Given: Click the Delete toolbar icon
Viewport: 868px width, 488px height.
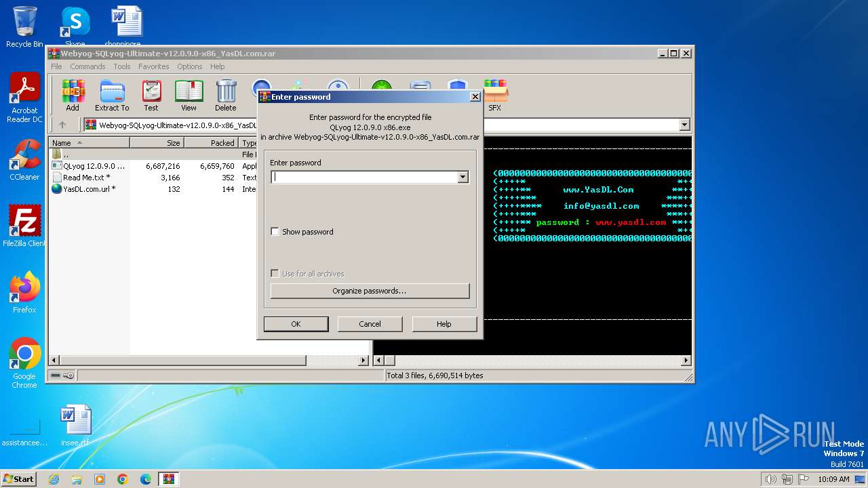Looking at the screenshot, I should coord(226,95).
